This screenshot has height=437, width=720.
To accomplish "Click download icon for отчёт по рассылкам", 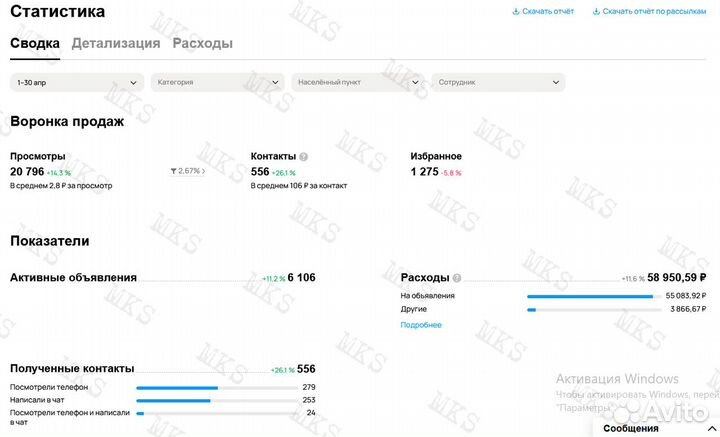I will coord(597,12).
